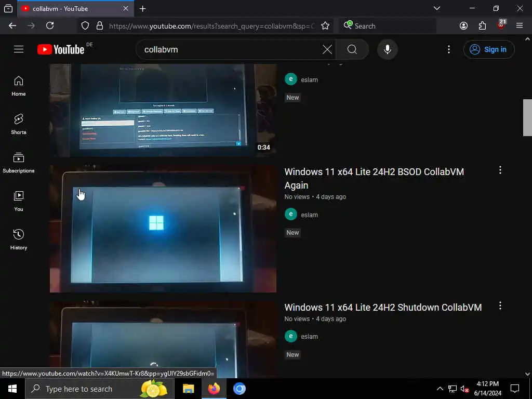Screen dimensions: 532x399
Task: Clear the collabvm search text with X
Action: [327, 49]
